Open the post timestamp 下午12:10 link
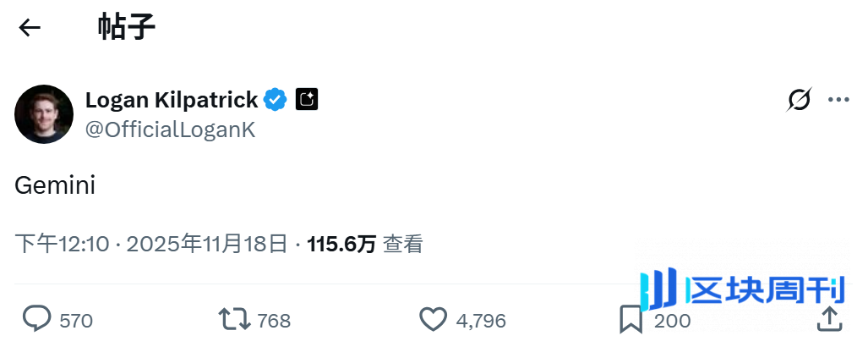The image size is (868, 347). coord(63,245)
